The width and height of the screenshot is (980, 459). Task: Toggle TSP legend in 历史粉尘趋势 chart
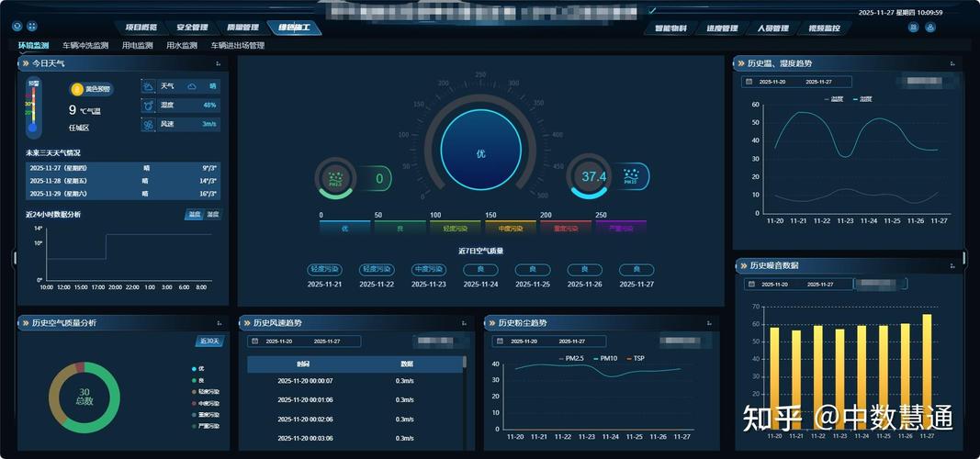pos(635,358)
